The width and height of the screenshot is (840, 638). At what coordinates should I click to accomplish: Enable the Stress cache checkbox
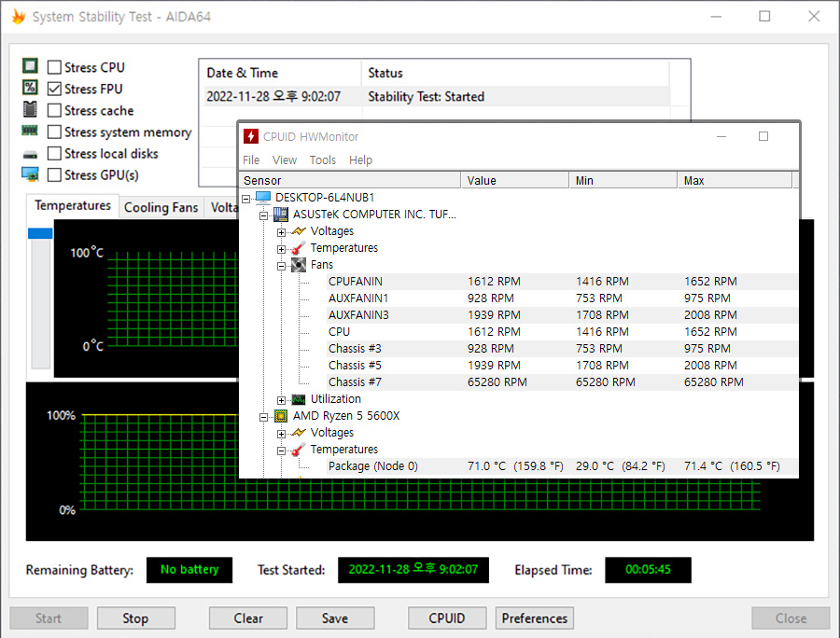click(x=54, y=110)
